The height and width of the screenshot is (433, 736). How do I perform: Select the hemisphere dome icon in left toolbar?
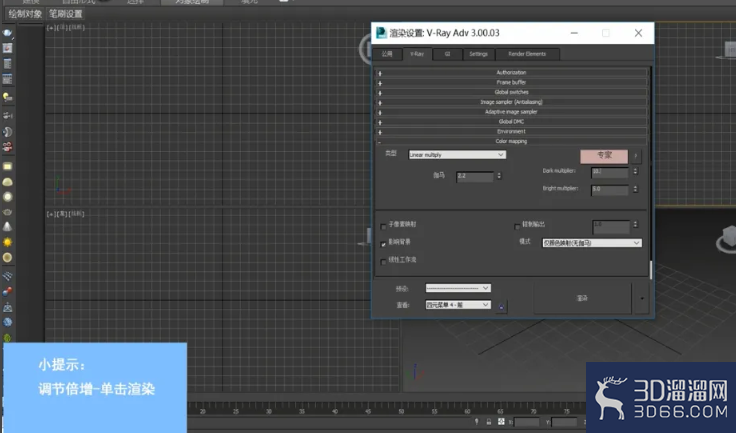coord(7,182)
